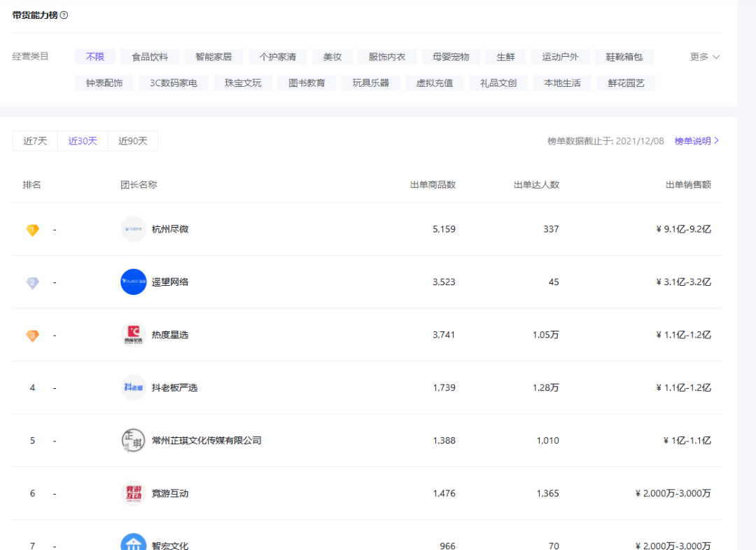Viewport: 756px width, 550px height.
Task: Expand 更多 categories dropdown
Action: tap(704, 57)
